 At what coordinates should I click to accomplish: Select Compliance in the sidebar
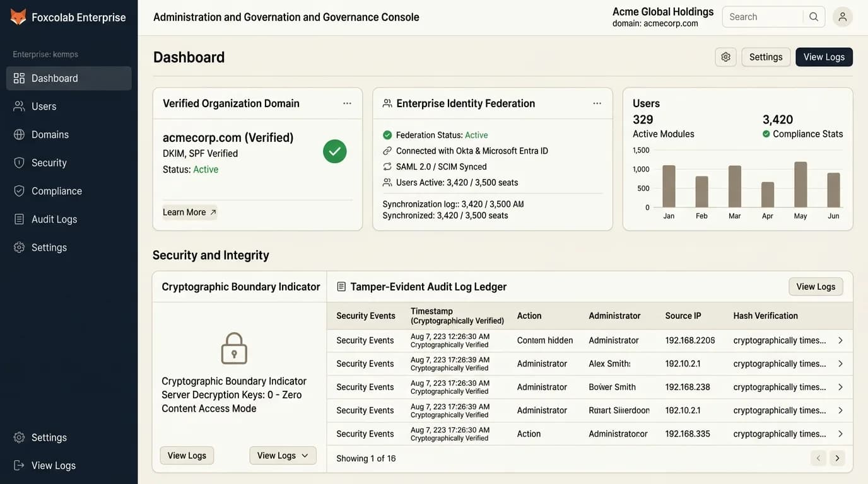69,191
